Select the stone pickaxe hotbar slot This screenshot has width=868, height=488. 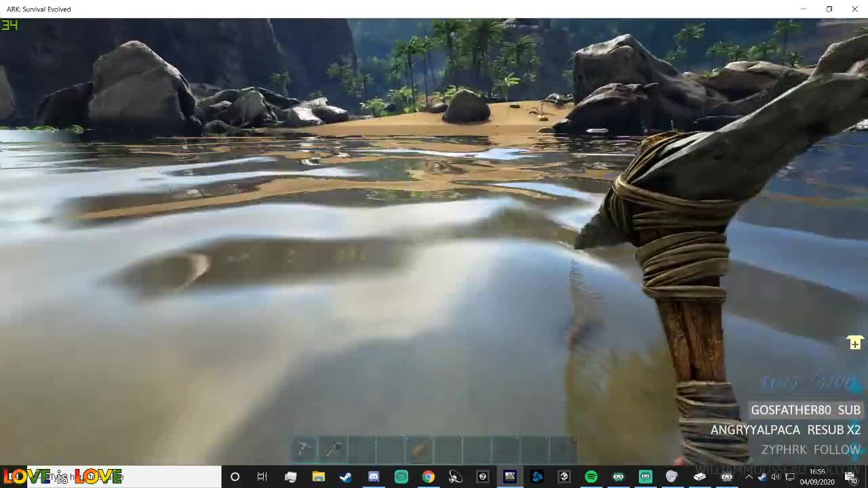[x=304, y=449]
